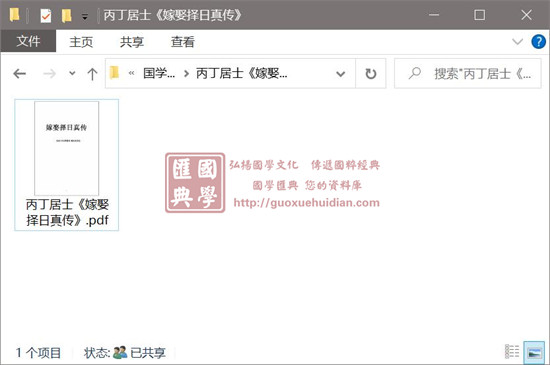This screenshot has width=550, height=365.
Task: Select the 嫁娶择日真传 PDF file thumbnail
Action: 67,165
